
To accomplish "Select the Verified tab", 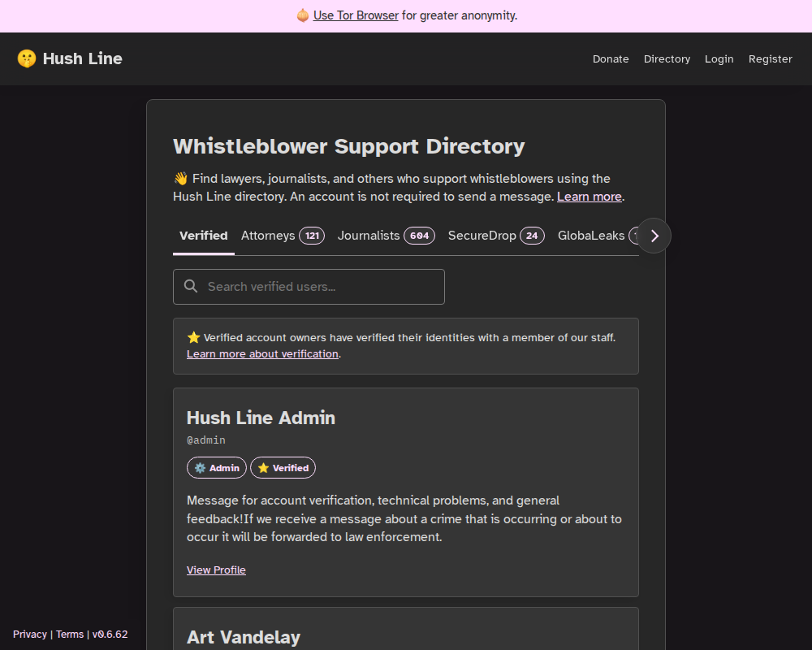I will (204, 236).
